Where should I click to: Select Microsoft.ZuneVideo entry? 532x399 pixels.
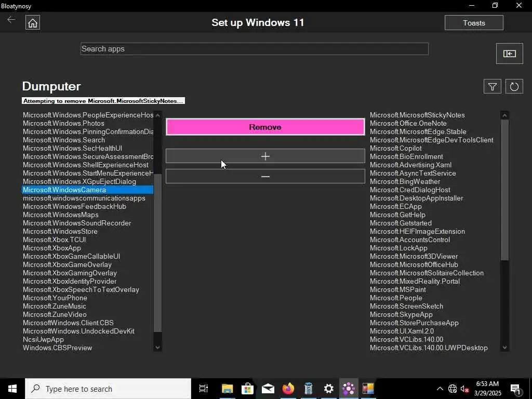tap(55, 314)
